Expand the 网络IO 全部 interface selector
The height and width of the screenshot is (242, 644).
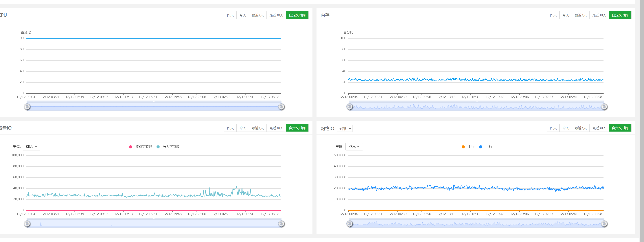(345, 128)
